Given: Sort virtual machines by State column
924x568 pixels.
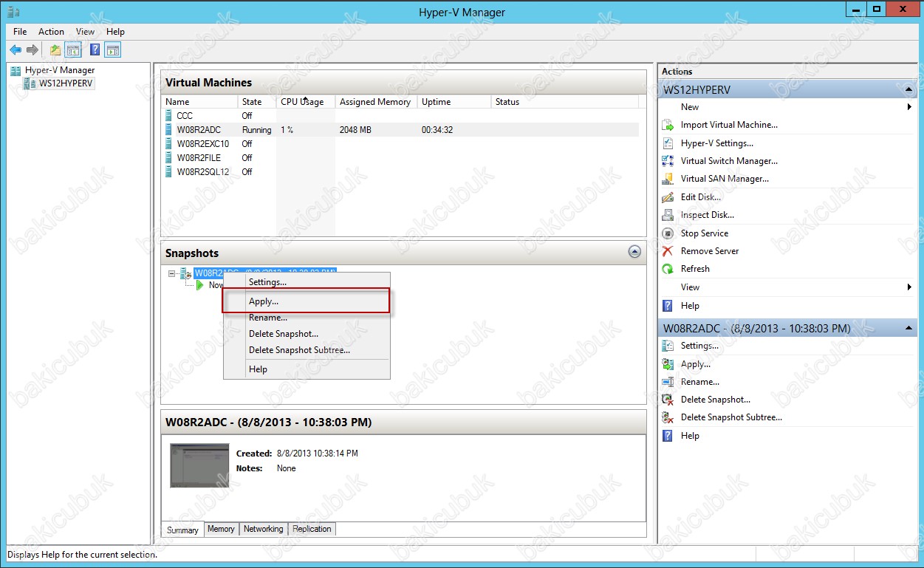Looking at the screenshot, I should [257, 102].
